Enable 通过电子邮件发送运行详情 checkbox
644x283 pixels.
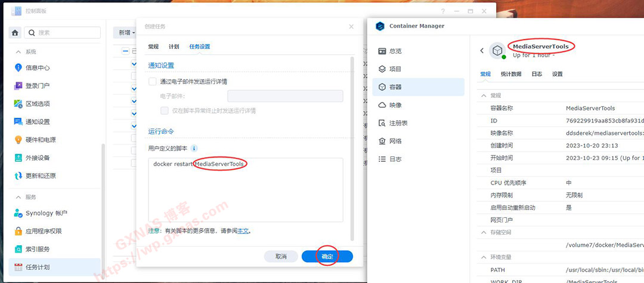[153, 81]
